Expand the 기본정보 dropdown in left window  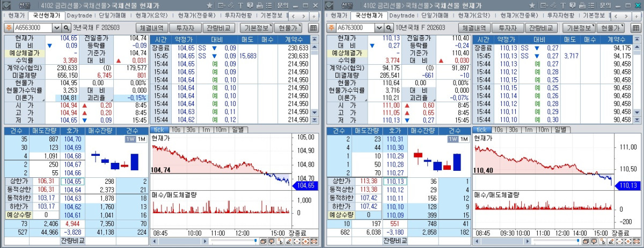coord(255,28)
